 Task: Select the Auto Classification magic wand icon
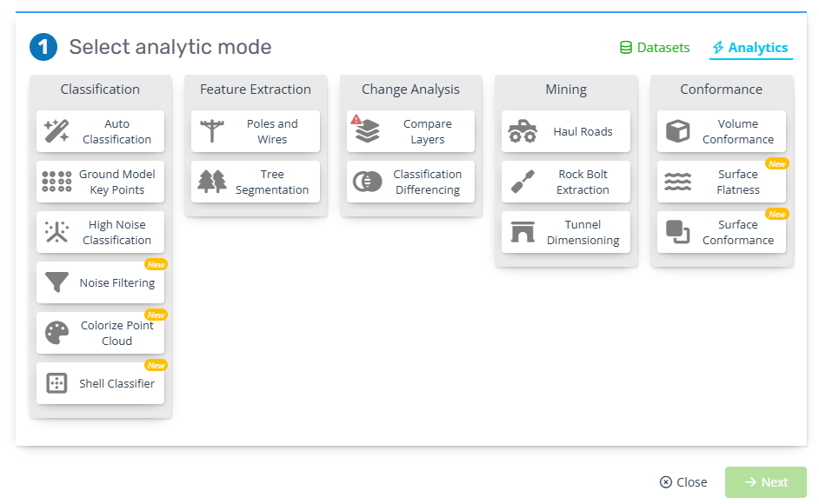pos(57,131)
